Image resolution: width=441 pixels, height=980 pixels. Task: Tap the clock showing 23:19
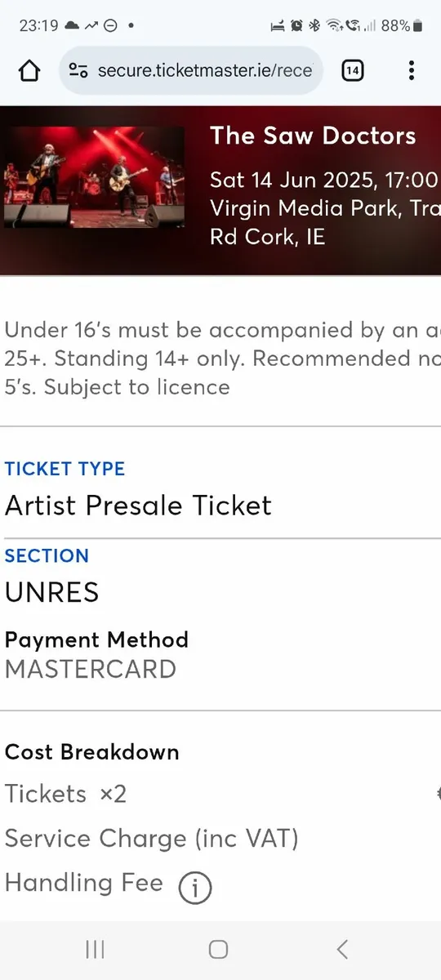[x=38, y=25]
